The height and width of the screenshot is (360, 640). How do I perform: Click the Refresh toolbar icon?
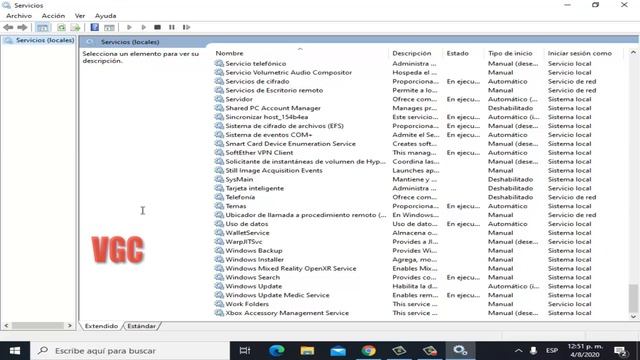(61, 27)
